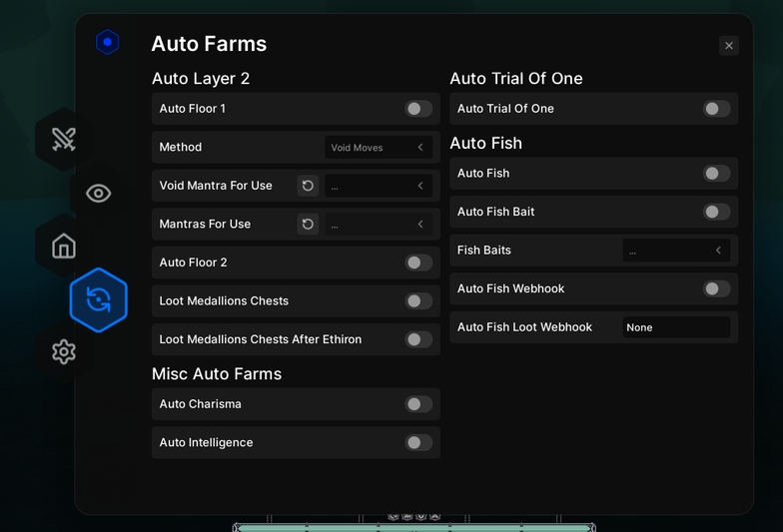Image resolution: width=783 pixels, height=532 pixels.
Task: Open the eye visuals sidebar tab
Action: pyautogui.click(x=98, y=194)
